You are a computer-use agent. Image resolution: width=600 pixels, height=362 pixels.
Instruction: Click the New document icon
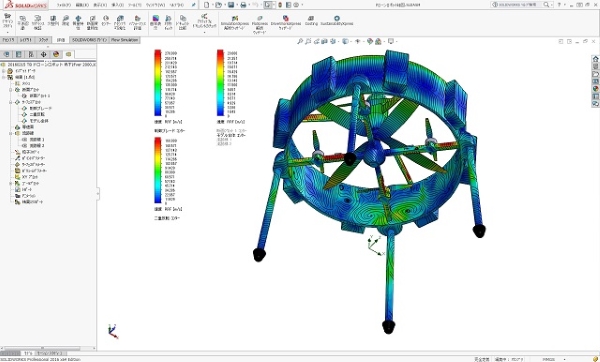207,5
